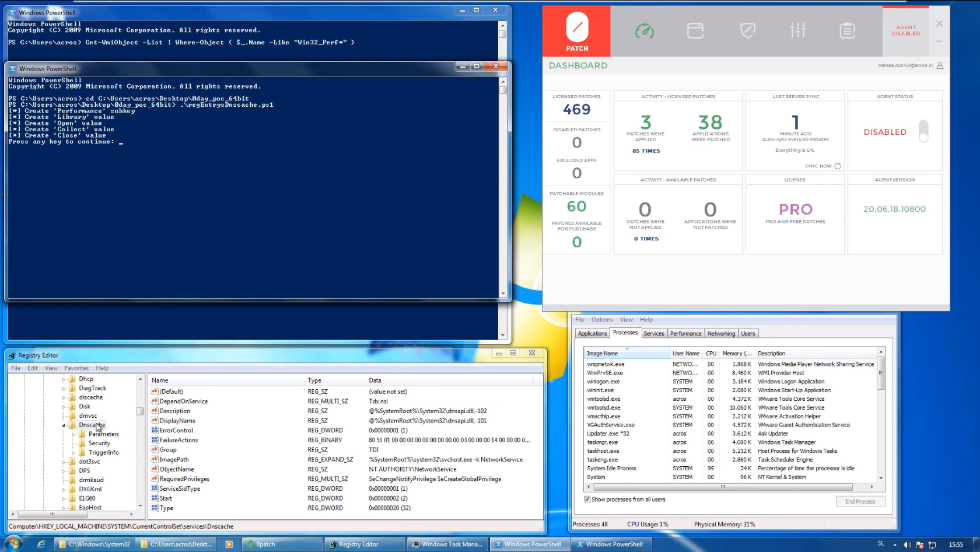Click the taskbar clock showing 15:55
Viewport: 980px width, 552px height.
tap(956, 544)
